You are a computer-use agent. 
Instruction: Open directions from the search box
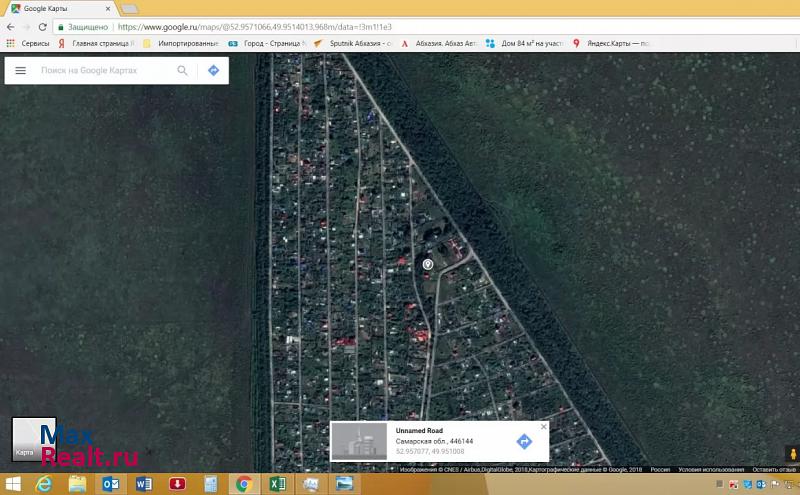(x=213, y=71)
